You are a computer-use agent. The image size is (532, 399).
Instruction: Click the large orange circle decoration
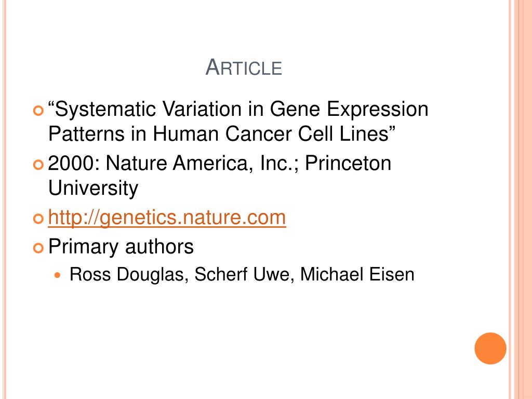[x=490, y=349]
